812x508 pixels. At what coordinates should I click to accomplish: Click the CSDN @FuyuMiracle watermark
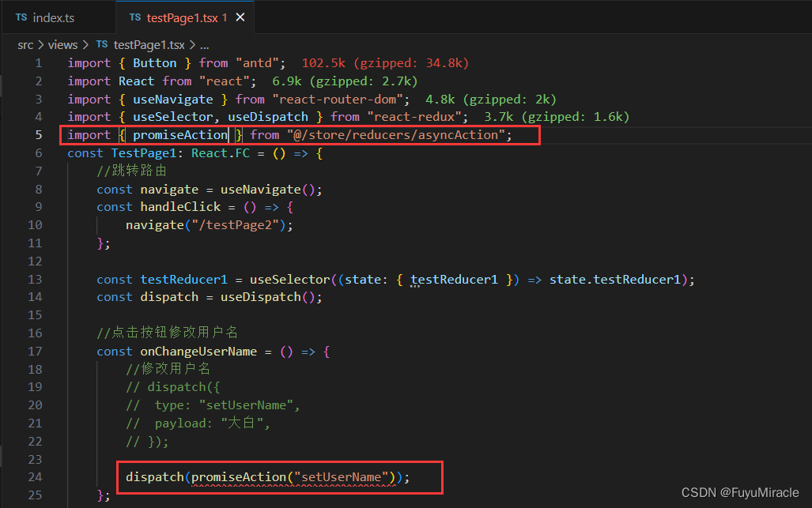(741, 492)
